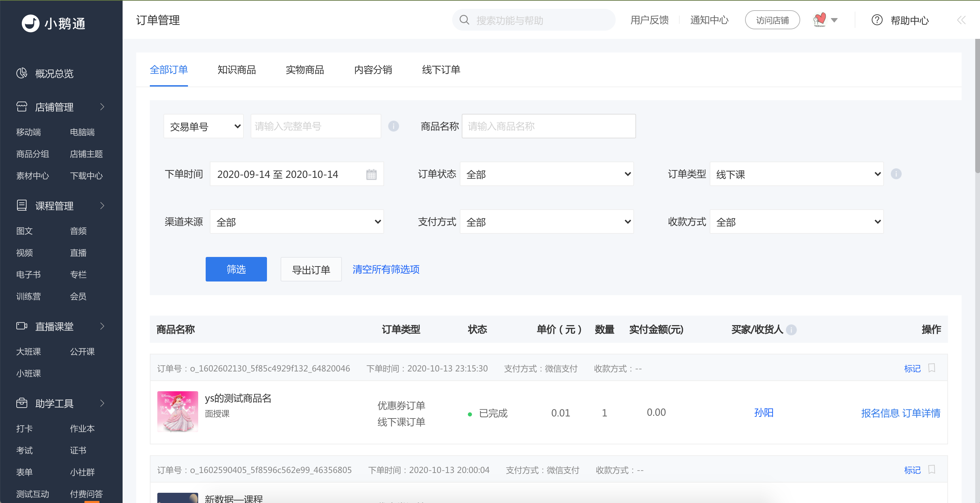Open 素材中心 in sidebar
The height and width of the screenshot is (503, 980).
[33, 176]
